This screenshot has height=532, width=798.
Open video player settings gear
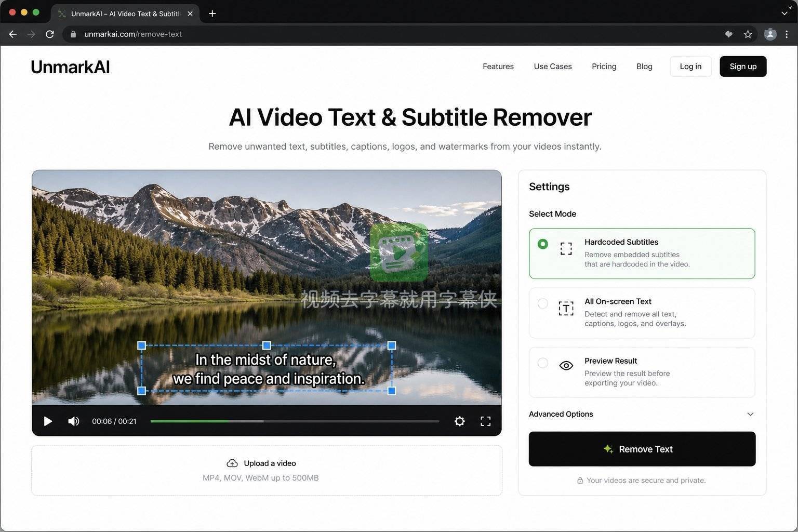(459, 421)
